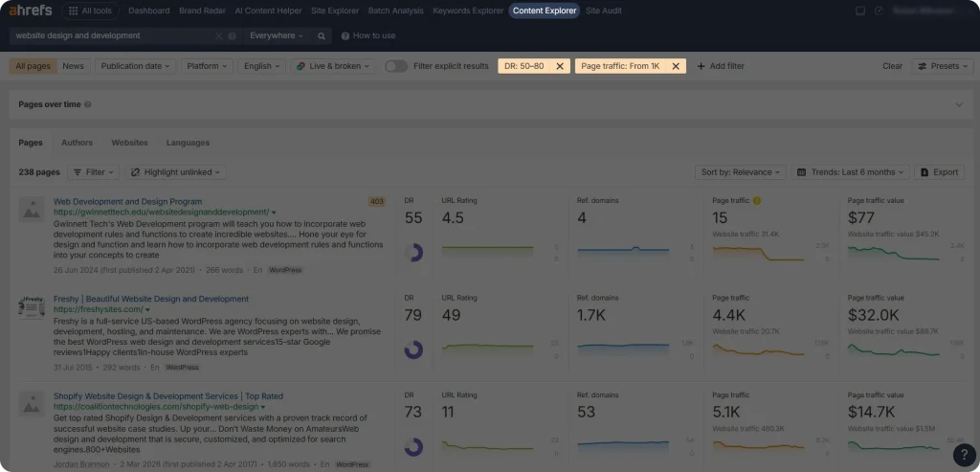The image size is (980, 472).
Task: Select the All pages filter
Action: coord(33,66)
